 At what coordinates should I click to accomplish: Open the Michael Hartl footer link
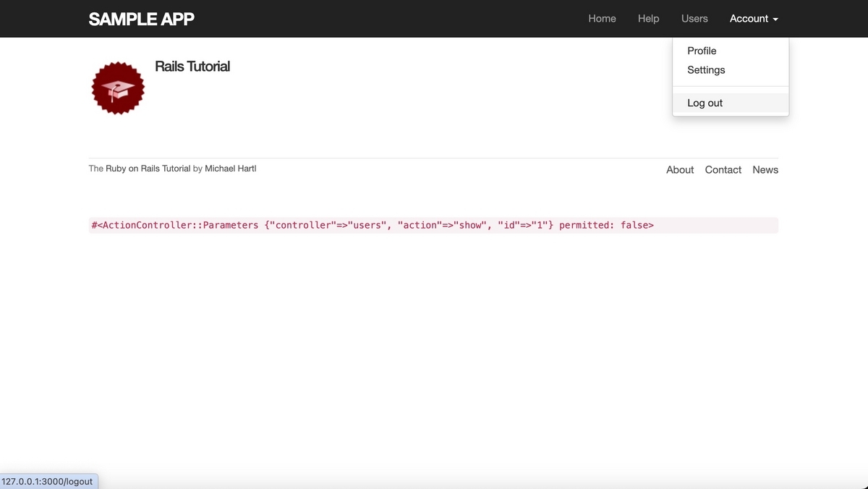[x=231, y=169]
